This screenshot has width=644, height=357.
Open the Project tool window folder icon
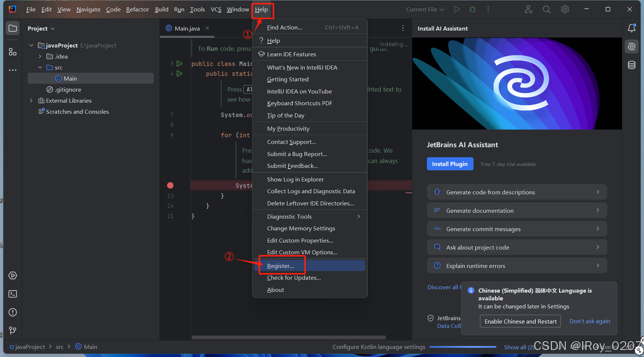tap(13, 28)
